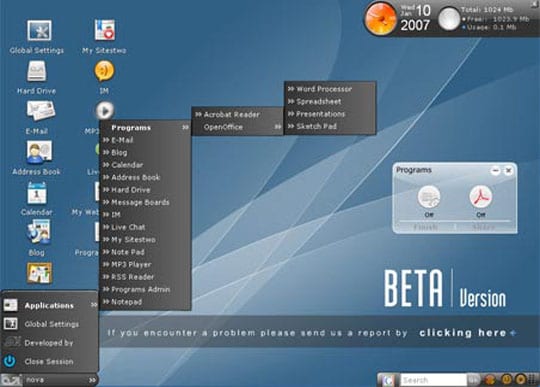Viewport: 540px width, 387px height.
Task: Open the Blog desktop icon
Action: click(39, 233)
